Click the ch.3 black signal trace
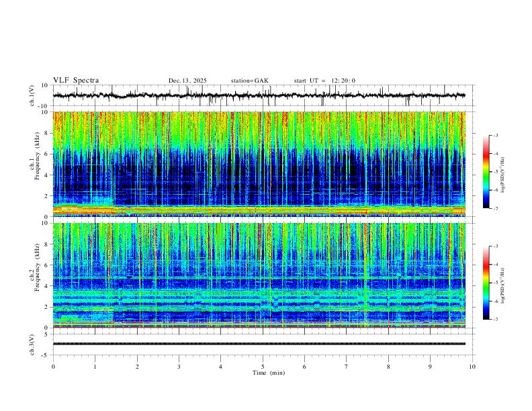The width and height of the screenshot is (532, 411). point(259,344)
